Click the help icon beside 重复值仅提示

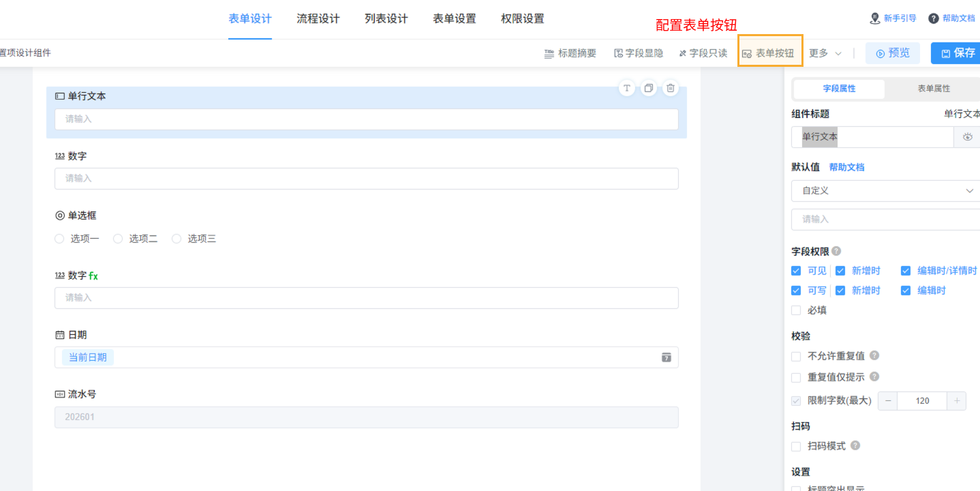pos(874,376)
